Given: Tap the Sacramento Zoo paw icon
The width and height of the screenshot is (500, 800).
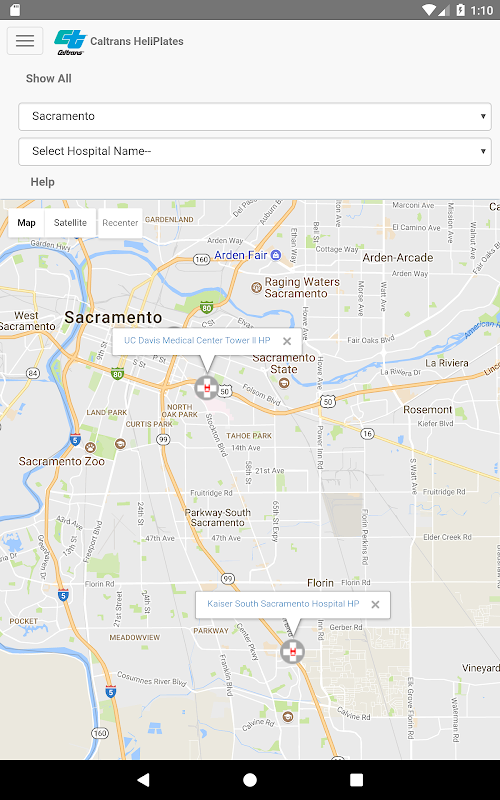Looking at the screenshot, I should 90,447.
